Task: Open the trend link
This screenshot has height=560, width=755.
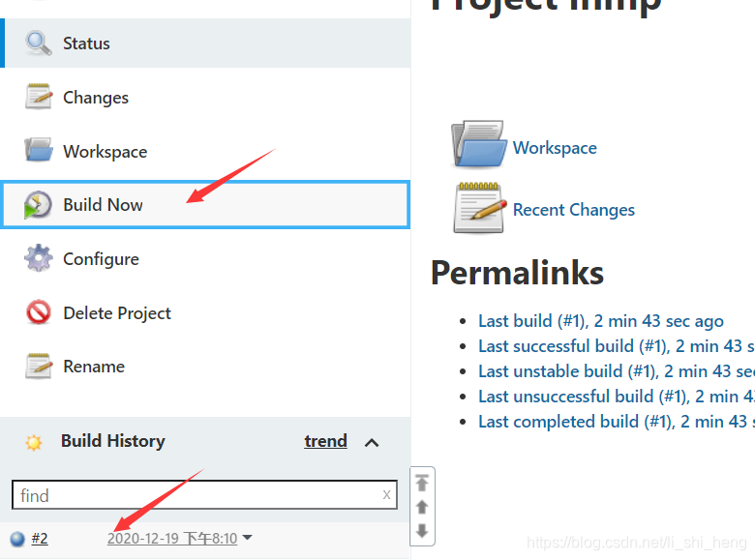Action: click(x=325, y=441)
